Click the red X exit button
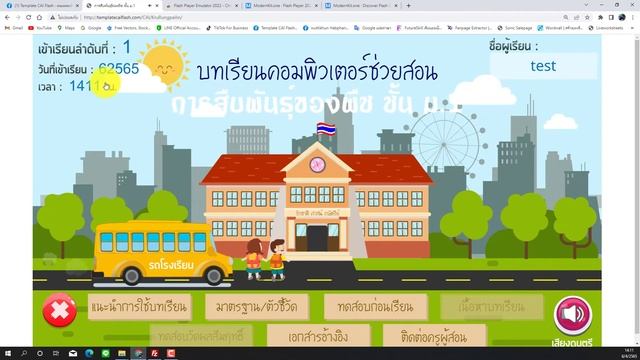The height and width of the screenshot is (360, 640). [60, 310]
